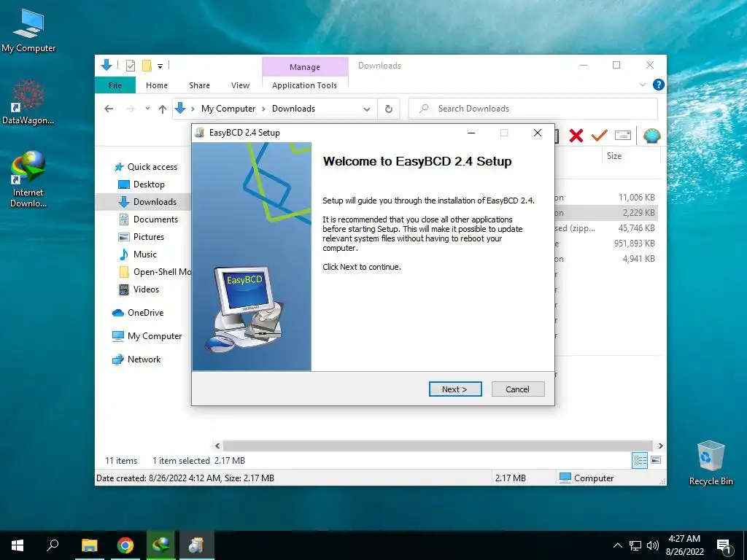This screenshot has height=560, width=747.
Task: Open the Windows Start menu
Action: pos(18,545)
